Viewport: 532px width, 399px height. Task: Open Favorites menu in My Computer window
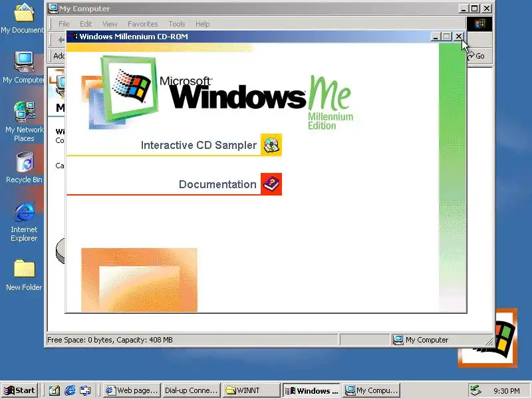point(142,24)
